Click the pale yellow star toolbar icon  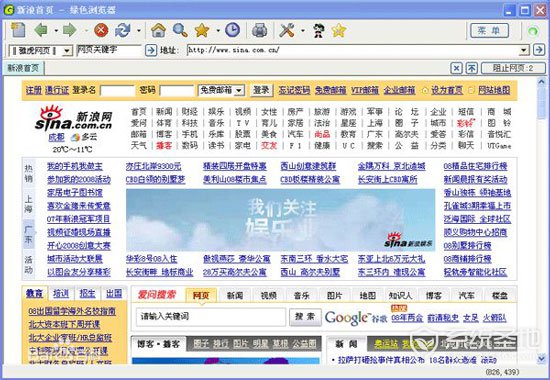[x=339, y=30]
